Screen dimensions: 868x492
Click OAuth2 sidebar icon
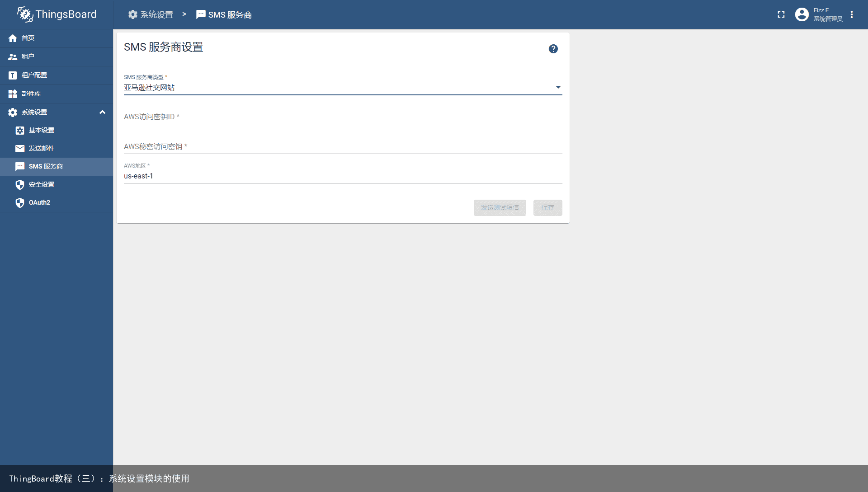pyautogui.click(x=20, y=202)
